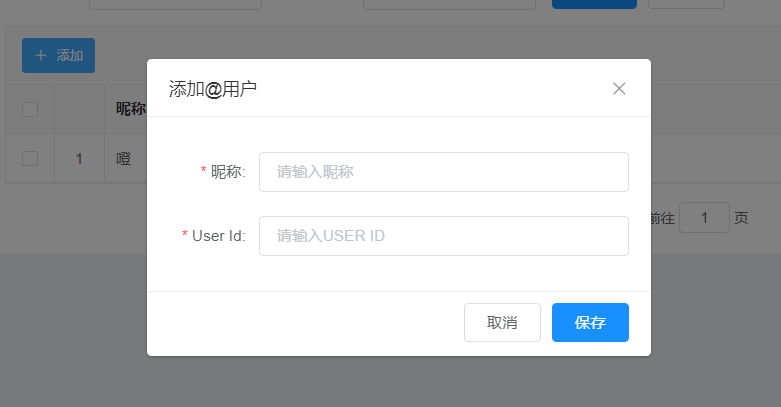Click the 添加@用户 dialog title
This screenshot has width=781, height=407.
(x=213, y=89)
